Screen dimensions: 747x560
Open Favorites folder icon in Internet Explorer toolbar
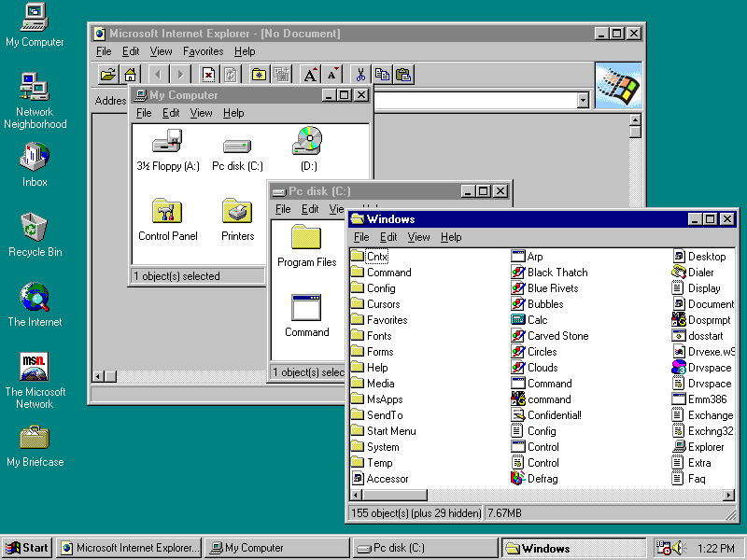click(259, 75)
